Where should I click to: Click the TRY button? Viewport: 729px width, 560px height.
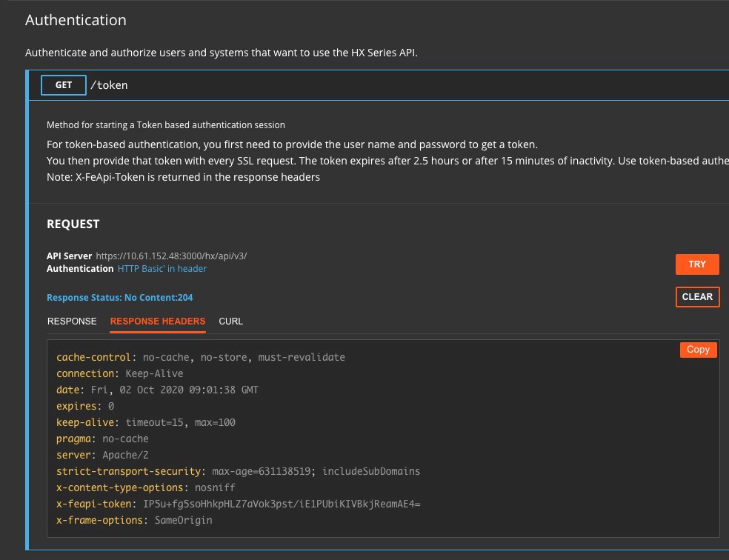coord(697,264)
